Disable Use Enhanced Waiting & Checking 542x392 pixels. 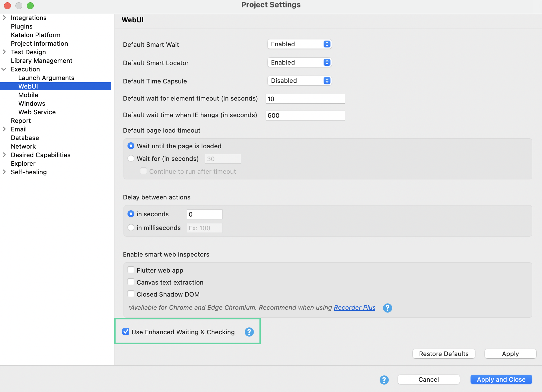[126, 332]
